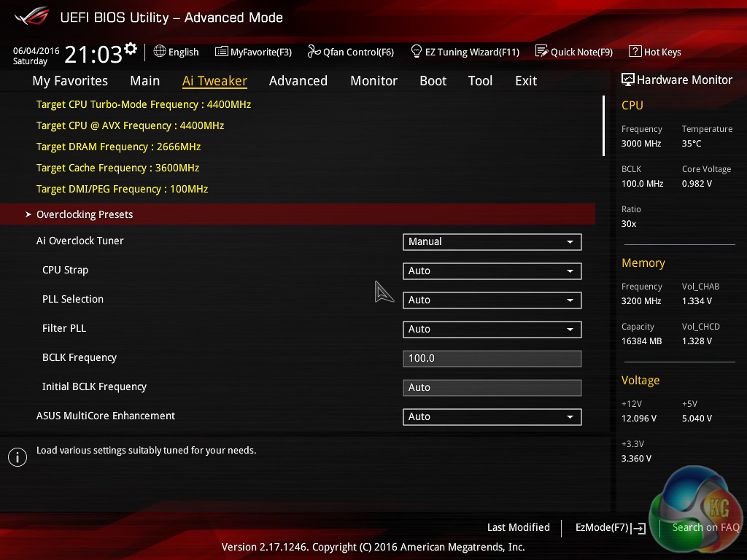Switch to EzMode(F7)
Screen dimensions: 747x560
pos(611,528)
